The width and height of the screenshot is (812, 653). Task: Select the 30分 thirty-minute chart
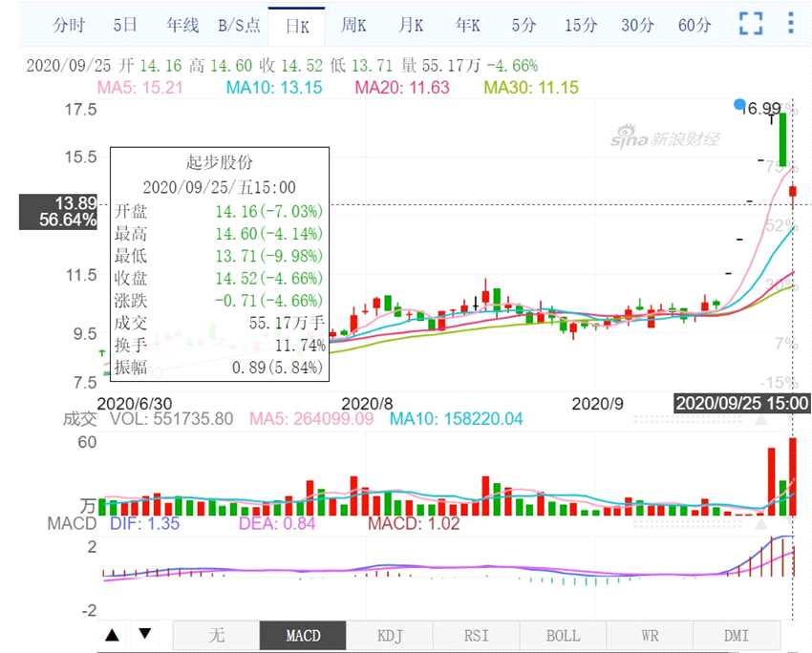coord(637,25)
